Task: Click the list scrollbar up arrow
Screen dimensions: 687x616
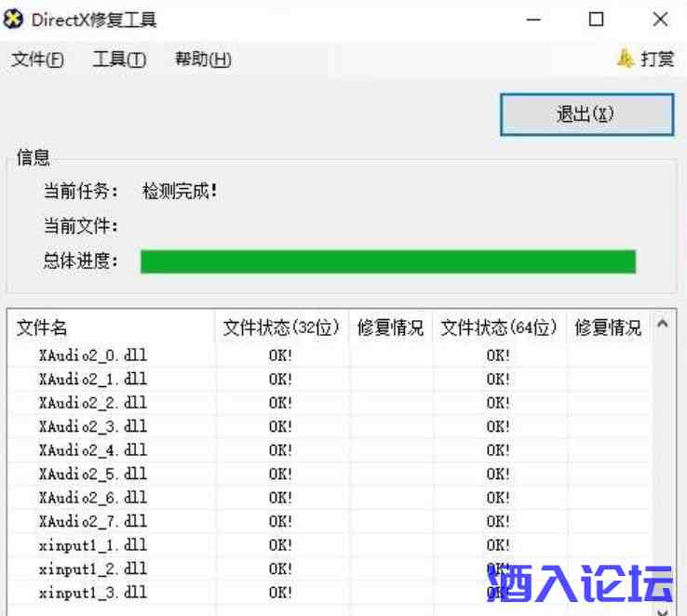Action: tap(663, 324)
